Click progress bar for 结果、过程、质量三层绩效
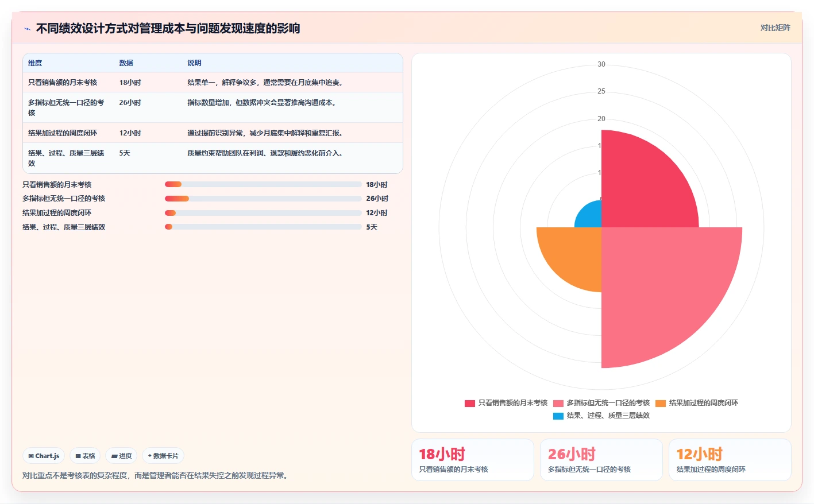814x504 pixels. (263, 227)
